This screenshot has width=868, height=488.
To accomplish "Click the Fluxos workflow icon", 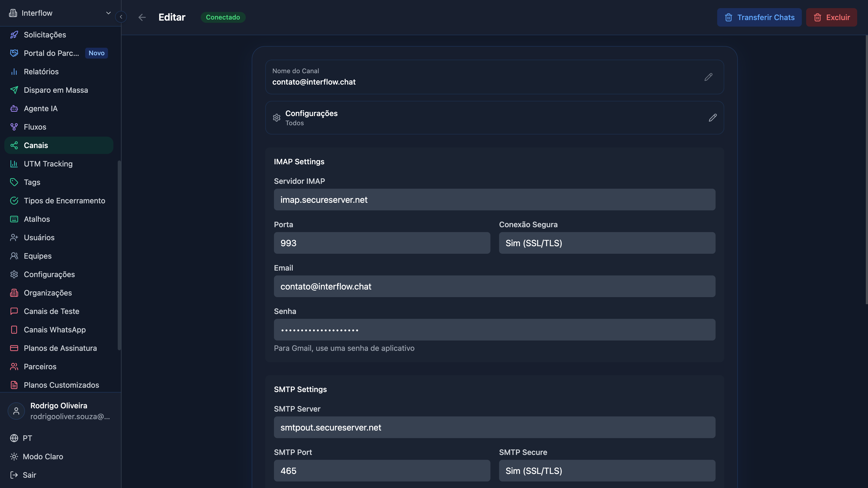I will point(14,127).
